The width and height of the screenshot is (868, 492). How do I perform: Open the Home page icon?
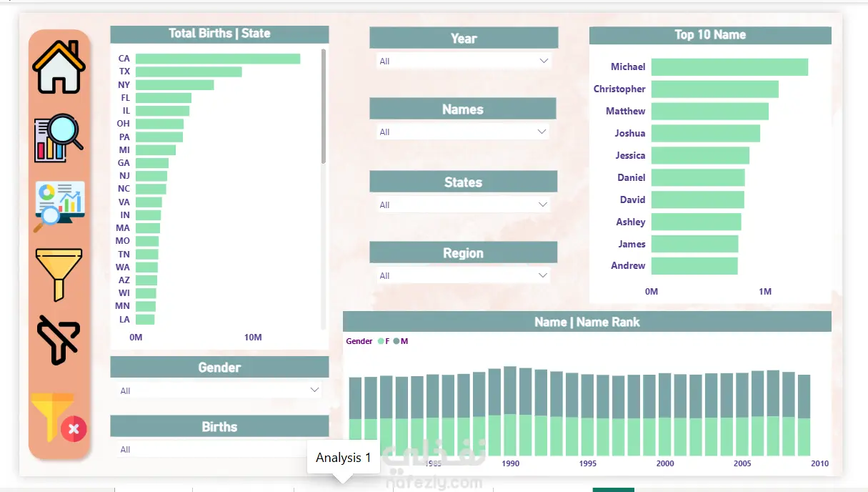pos(59,67)
